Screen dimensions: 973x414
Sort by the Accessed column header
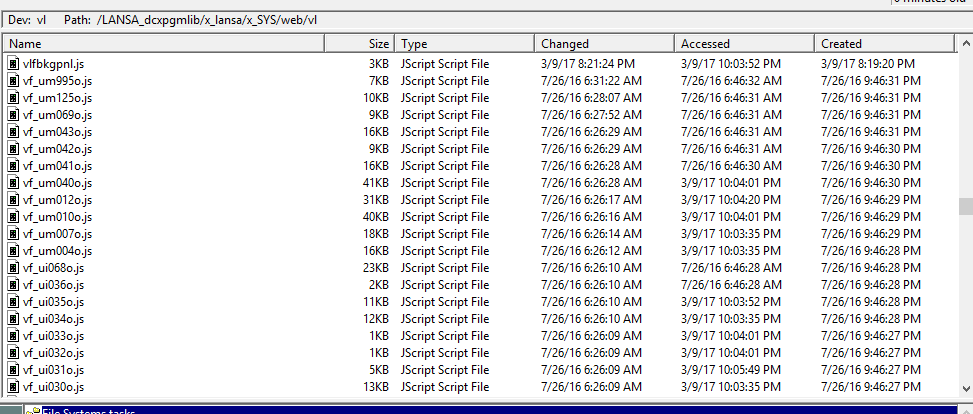[x=745, y=43]
